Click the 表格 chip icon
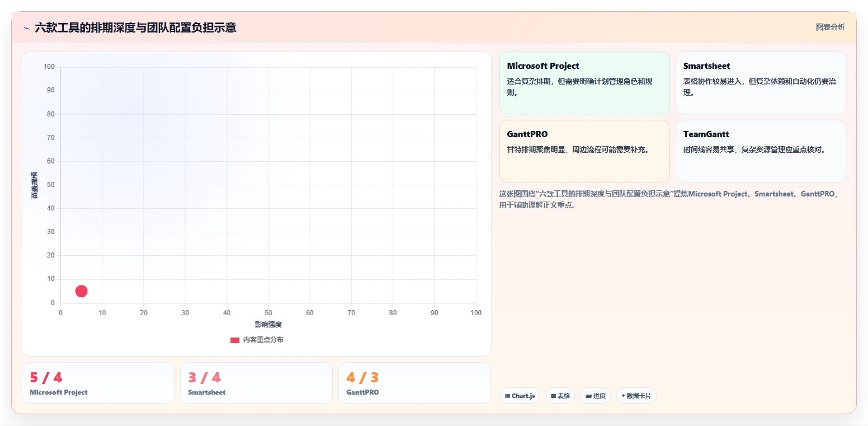The height and width of the screenshot is (426, 868). tap(553, 396)
